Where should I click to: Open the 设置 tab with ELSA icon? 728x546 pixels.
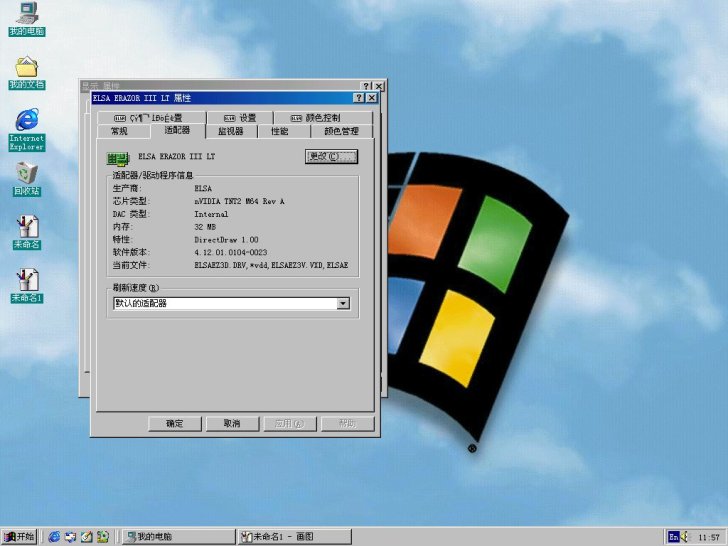(240, 118)
